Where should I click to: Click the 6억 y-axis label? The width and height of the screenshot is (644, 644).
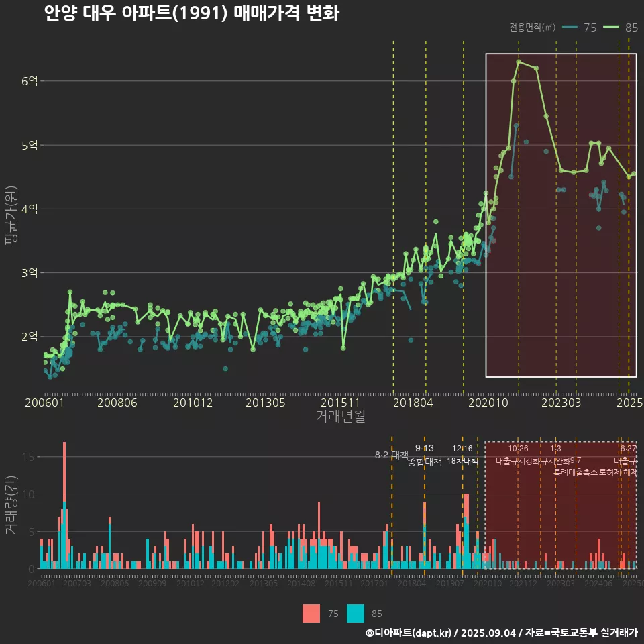pos(30,81)
